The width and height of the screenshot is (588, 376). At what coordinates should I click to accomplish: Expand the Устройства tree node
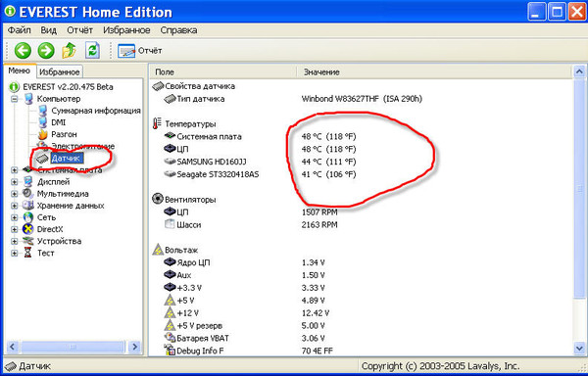coord(15,242)
